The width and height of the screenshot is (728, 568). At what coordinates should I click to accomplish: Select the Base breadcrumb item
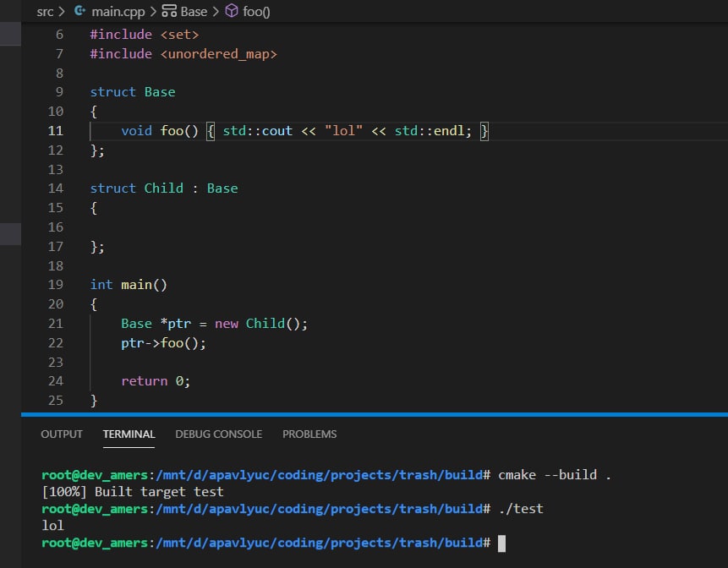tap(194, 12)
